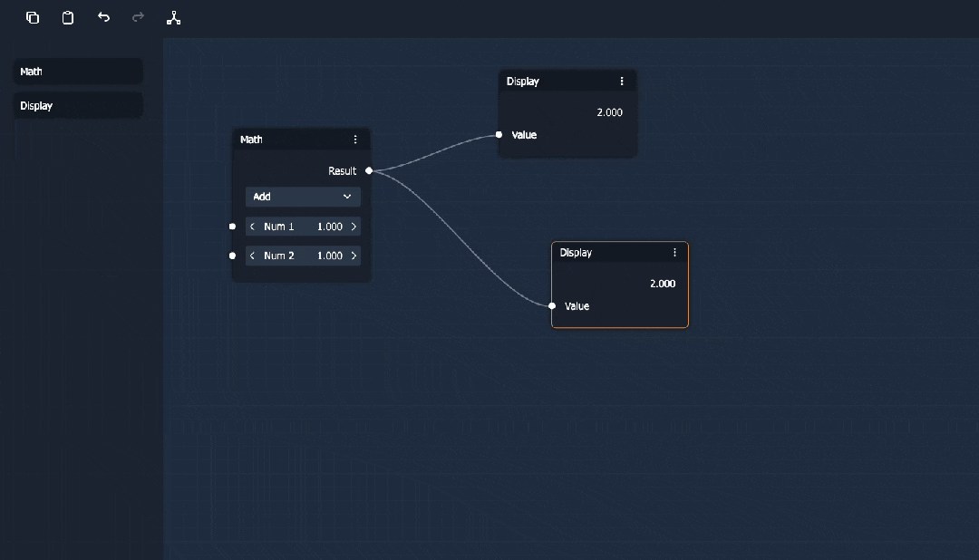979x560 pixels.
Task: Click the Num 1 input port dot
Action: click(232, 226)
